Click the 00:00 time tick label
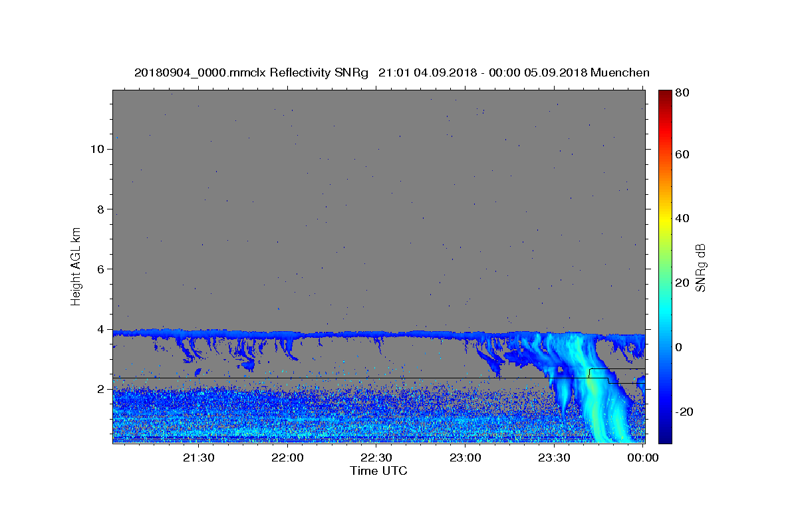798x532 pixels. pos(642,458)
